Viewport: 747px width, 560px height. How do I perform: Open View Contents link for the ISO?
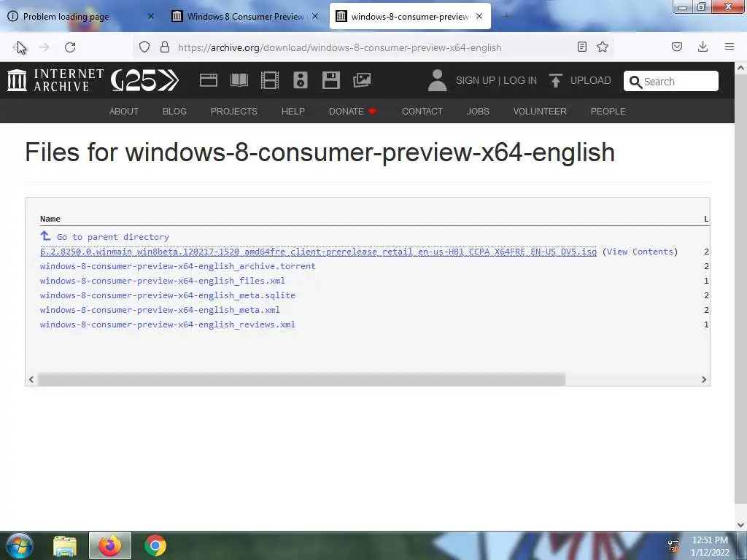[640, 252]
